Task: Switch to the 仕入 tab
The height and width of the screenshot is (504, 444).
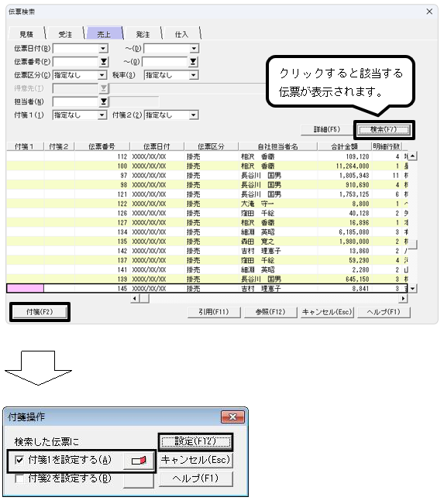Action: [x=181, y=34]
